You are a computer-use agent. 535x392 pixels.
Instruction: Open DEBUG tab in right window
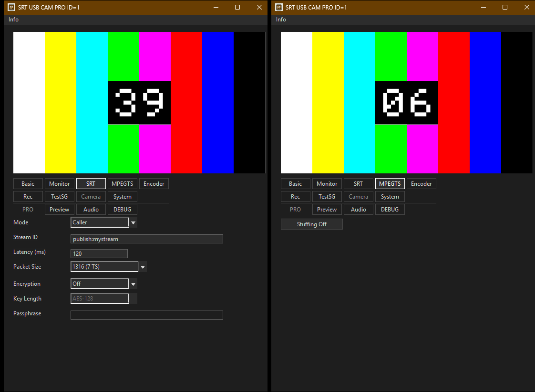tap(390, 210)
